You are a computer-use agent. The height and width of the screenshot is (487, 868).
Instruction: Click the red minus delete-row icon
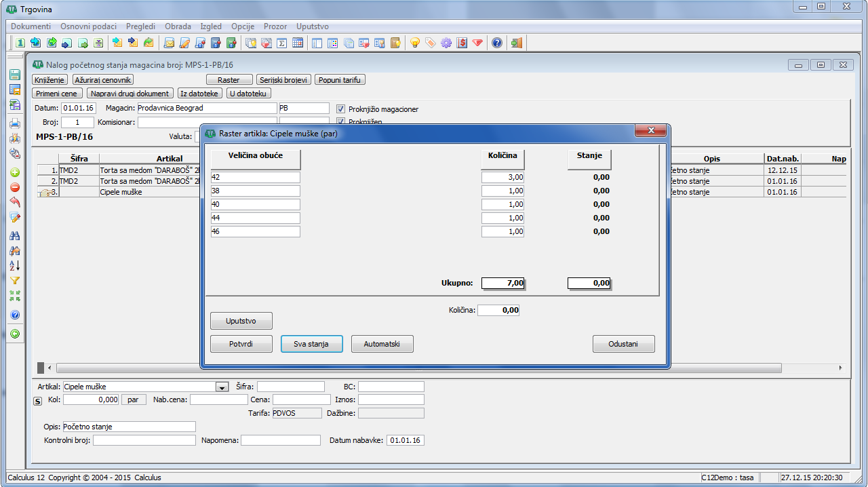tap(14, 187)
